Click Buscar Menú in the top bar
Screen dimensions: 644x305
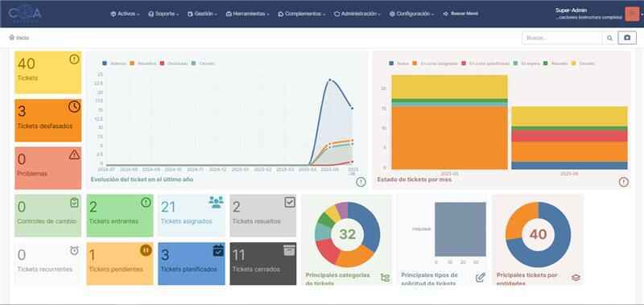pos(460,14)
